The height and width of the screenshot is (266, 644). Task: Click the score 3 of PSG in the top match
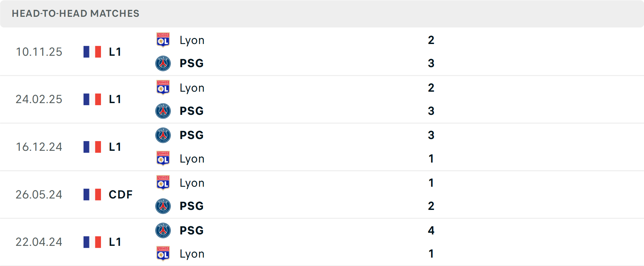(x=431, y=63)
